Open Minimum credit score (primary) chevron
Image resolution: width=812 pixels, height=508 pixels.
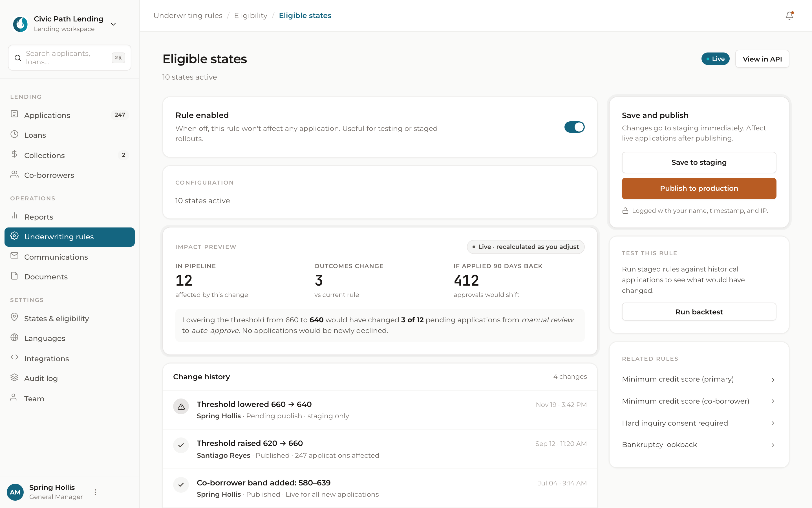pos(773,380)
